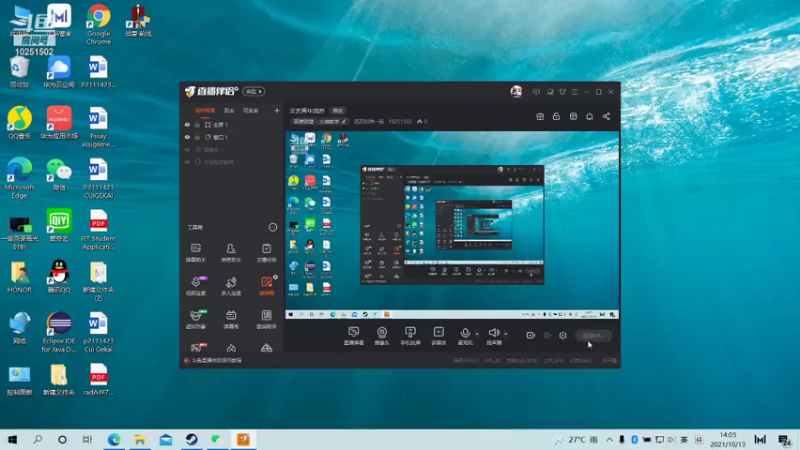Open File Explorer from the taskbar
The height and width of the screenshot is (450, 800).
pyautogui.click(x=140, y=439)
